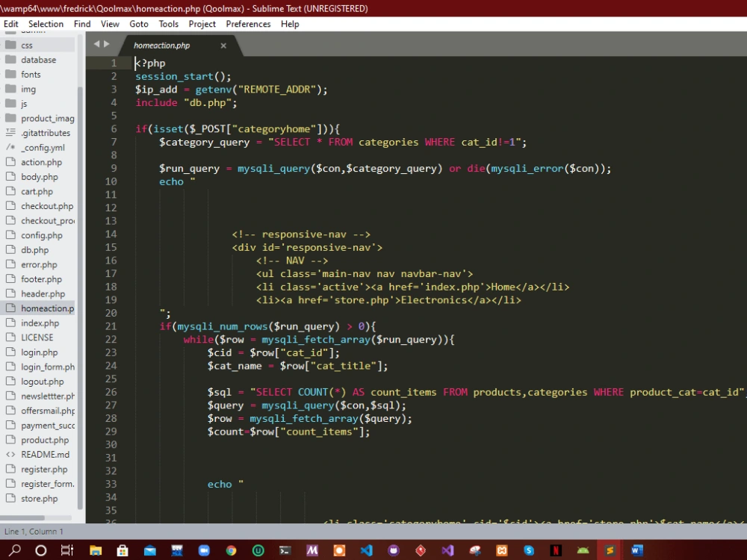
Task: Open the Selection menu
Action: coord(46,24)
